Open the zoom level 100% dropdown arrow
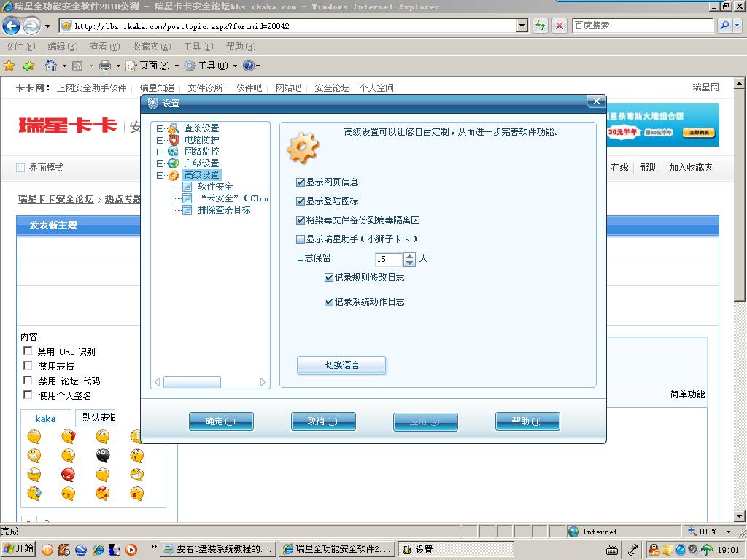The width and height of the screenshot is (747, 560). 729,532
